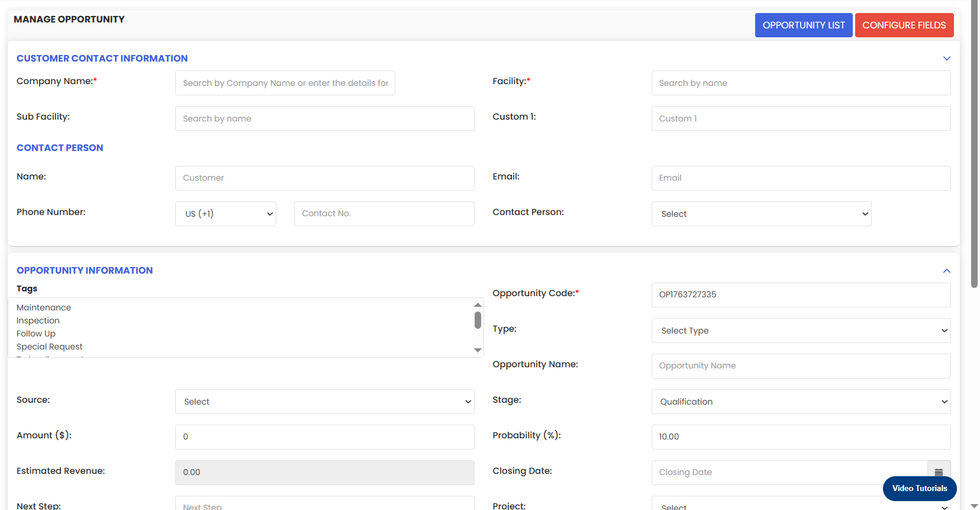Click the Tags list scrollbar thumb
Viewport: 980px width, 510px height.
coord(478,320)
